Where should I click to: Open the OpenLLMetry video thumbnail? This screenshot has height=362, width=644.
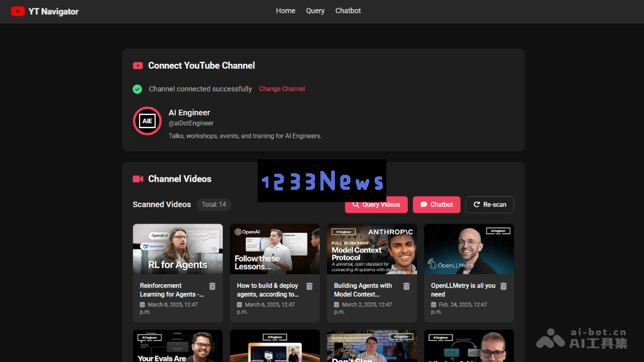tap(469, 249)
